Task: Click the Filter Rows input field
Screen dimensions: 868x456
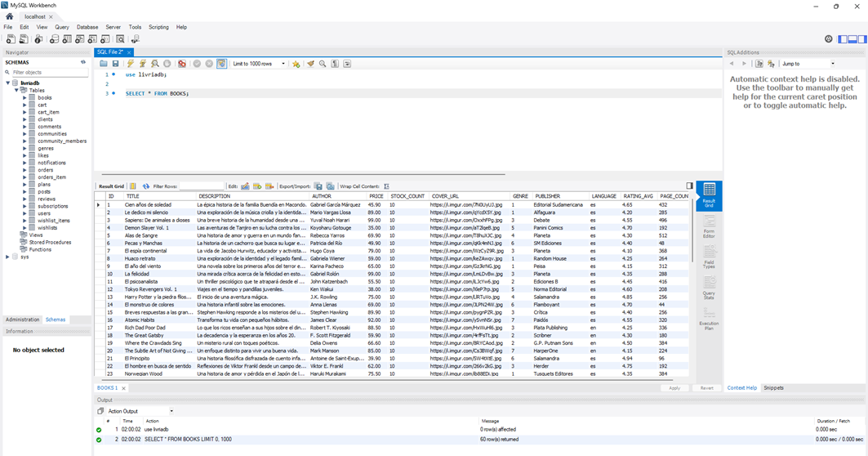Action: coord(202,186)
